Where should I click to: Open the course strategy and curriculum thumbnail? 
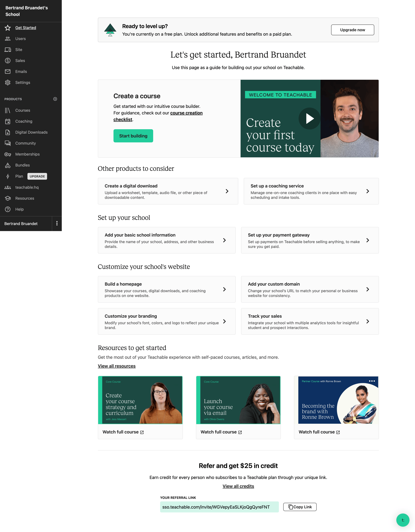pyautogui.click(x=140, y=400)
